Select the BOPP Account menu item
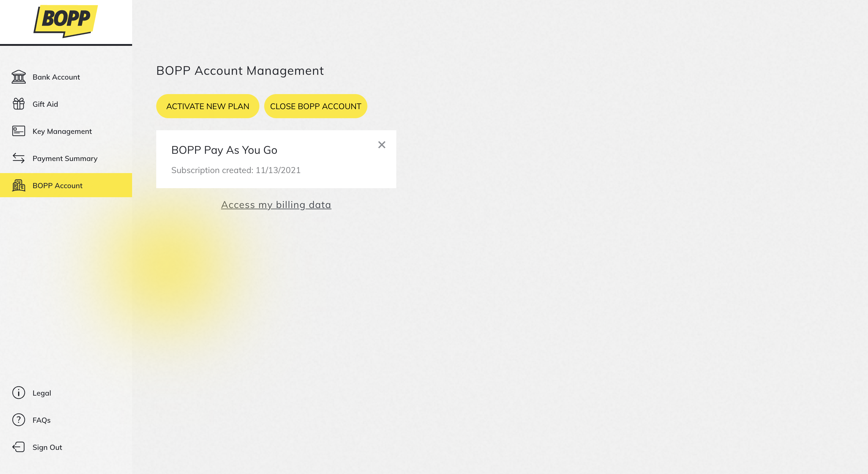Screen dimensions: 868x474 pyautogui.click(x=66, y=185)
